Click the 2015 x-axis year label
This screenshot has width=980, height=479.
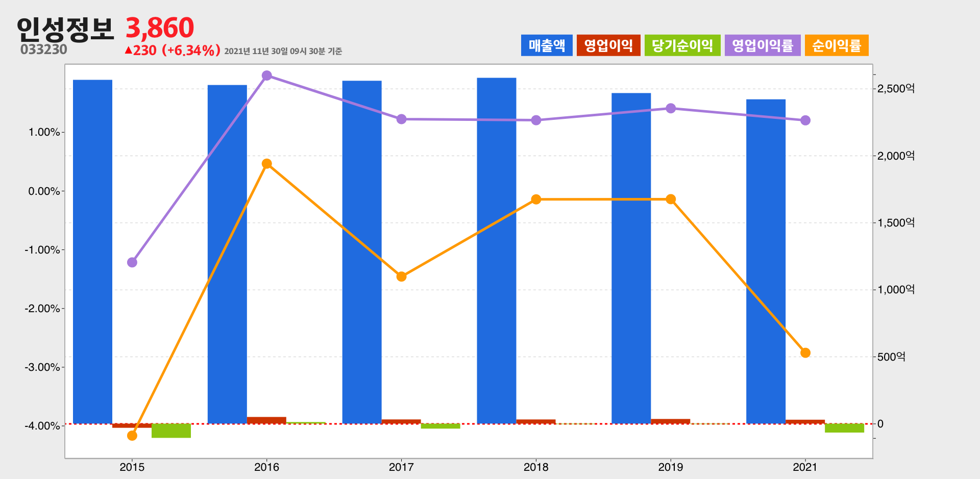click(x=132, y=467)
